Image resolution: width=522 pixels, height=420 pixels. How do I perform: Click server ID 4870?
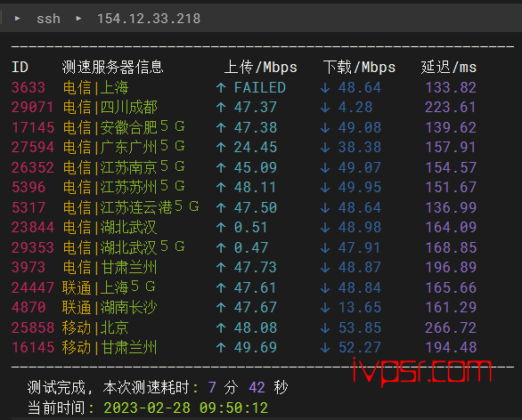click(29, 308)
